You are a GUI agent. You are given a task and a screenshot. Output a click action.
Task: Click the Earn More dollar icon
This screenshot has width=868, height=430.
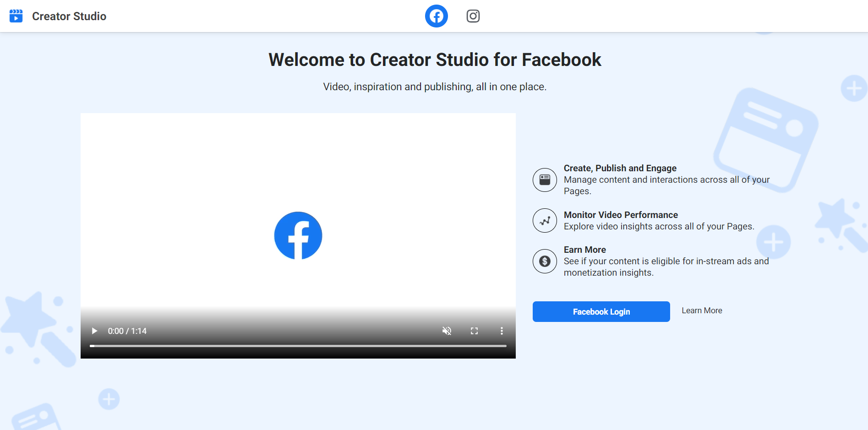tap(545, 261)
